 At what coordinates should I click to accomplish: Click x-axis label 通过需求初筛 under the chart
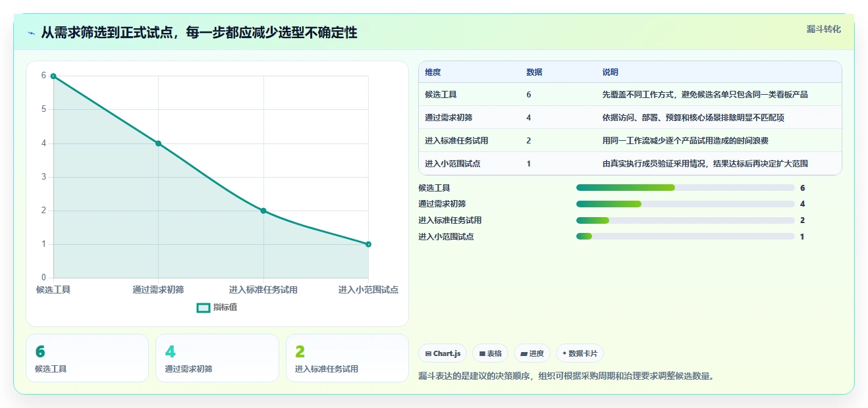tap(158, 290)
